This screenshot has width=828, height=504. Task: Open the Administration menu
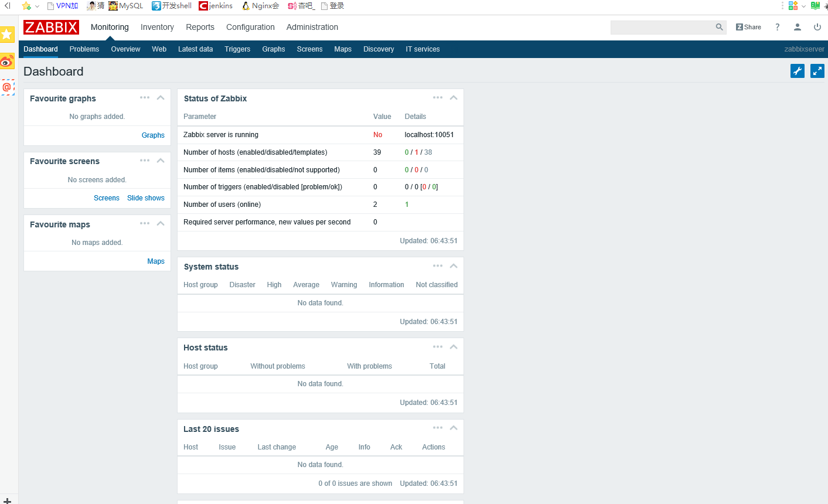click(312, 27)
